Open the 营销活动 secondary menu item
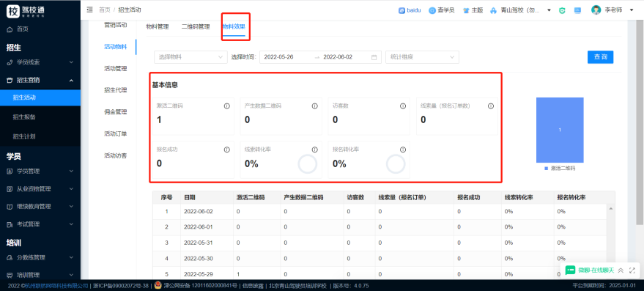 click(116, 25)
